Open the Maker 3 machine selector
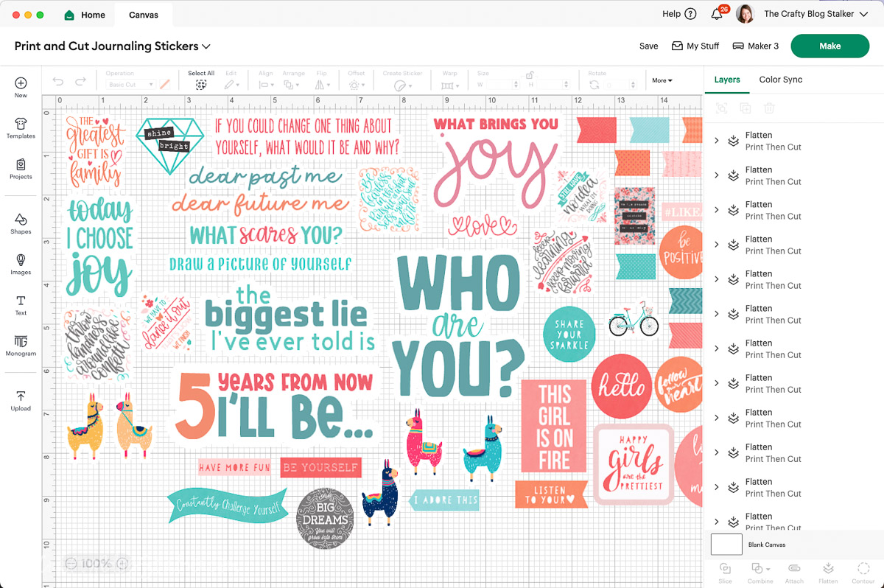 pos(756,46)
